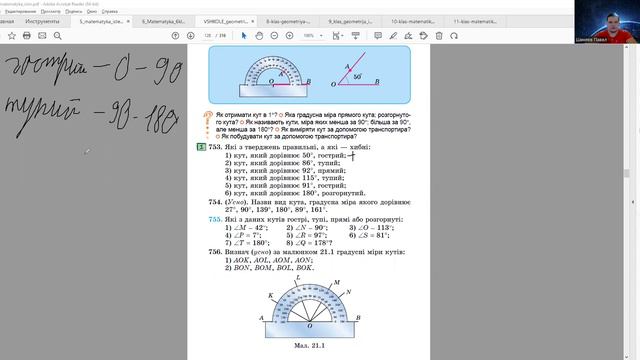Viewport: 640px width, 360px height.
Task: Zoom in with the plus circle
Action: pyautogui.click(x=289, y=36)
